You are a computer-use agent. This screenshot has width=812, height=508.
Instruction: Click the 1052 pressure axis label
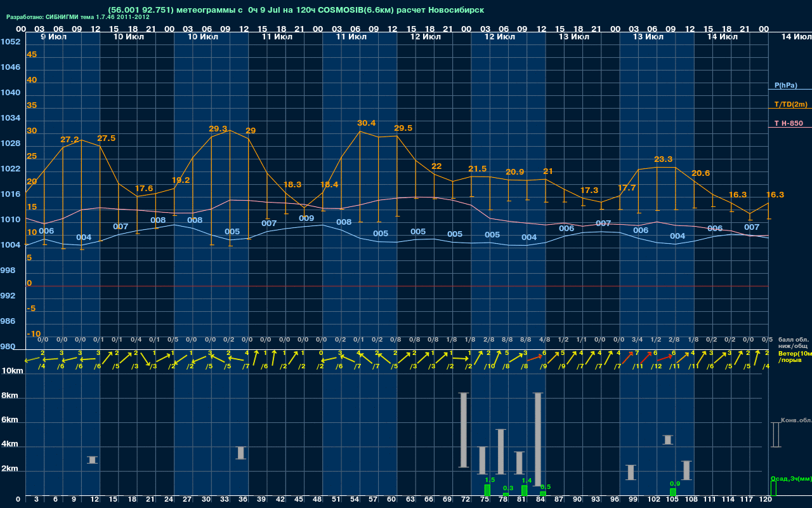tap(10, 42)
